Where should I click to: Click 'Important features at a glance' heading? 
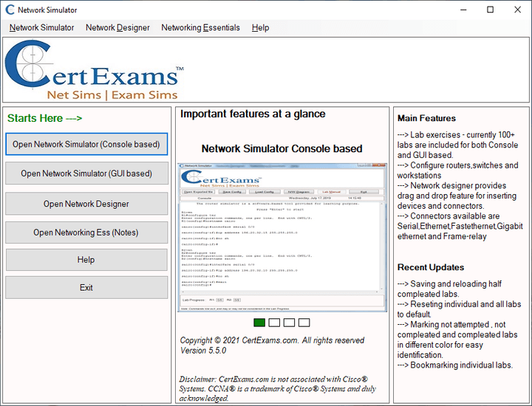click(253, 114)
